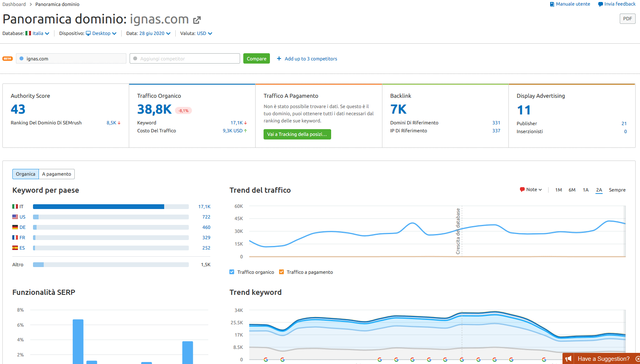This screenshot has width=640, height=364.
Task: Open the Valuta USD dropdown
Action: click(205, 33)
